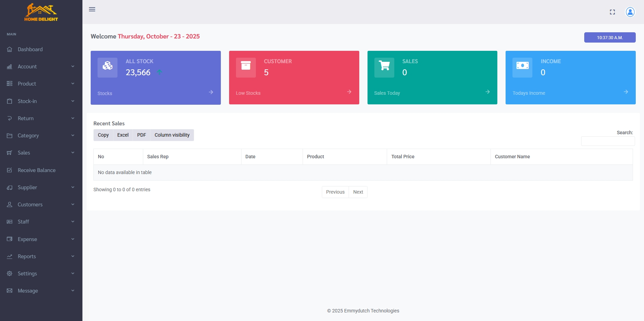Expand the Return menu chevron

[73, 118]
